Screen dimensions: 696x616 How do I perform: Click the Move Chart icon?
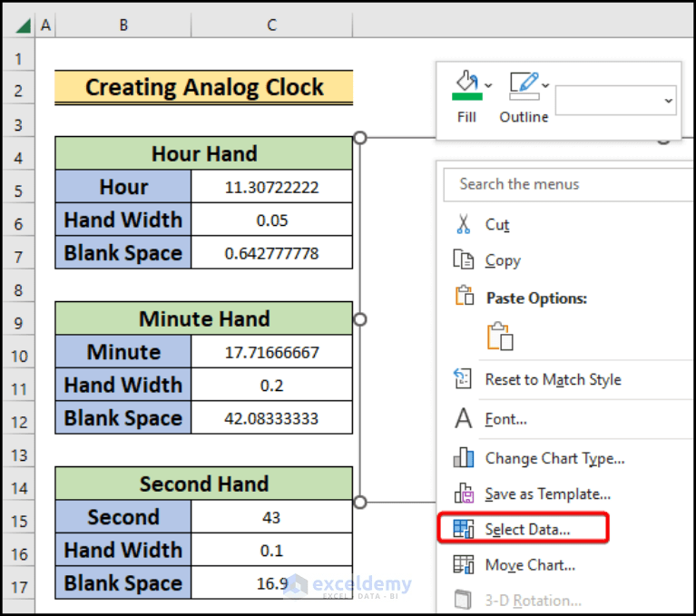click(x=464, y=564)
